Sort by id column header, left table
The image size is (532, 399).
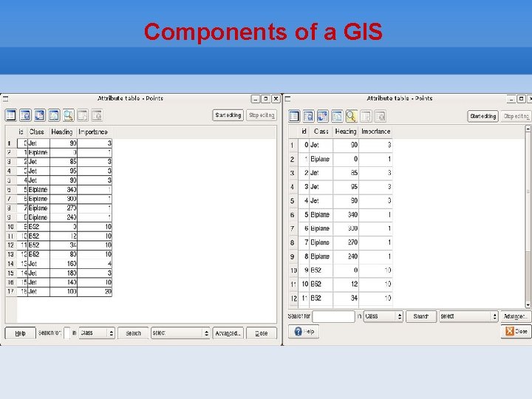click(x=21, y=132)
